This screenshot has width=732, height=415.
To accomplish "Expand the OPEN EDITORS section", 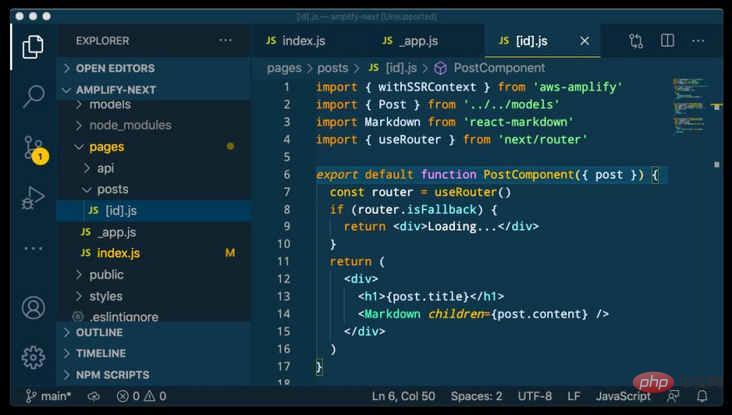I will coord(115,68).
